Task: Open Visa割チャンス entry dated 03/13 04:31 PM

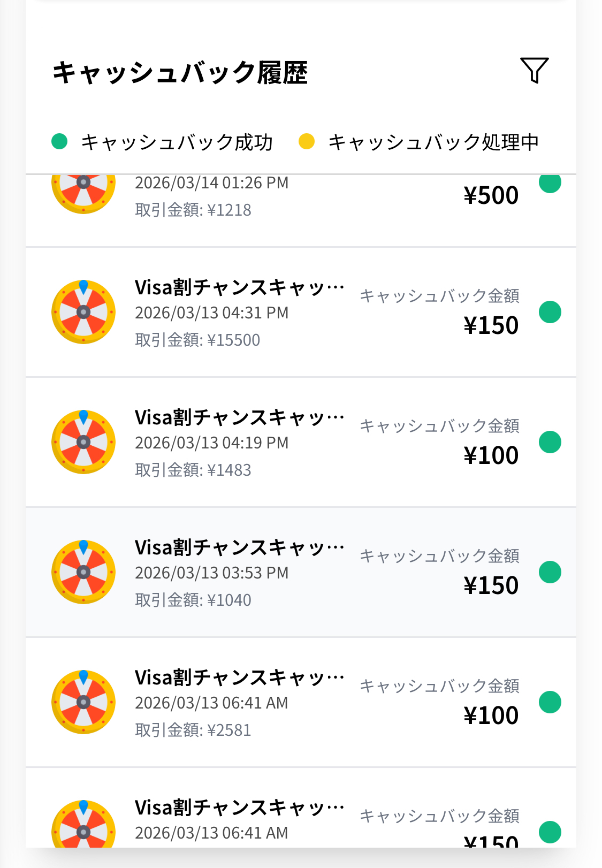Action: [239, 288]
